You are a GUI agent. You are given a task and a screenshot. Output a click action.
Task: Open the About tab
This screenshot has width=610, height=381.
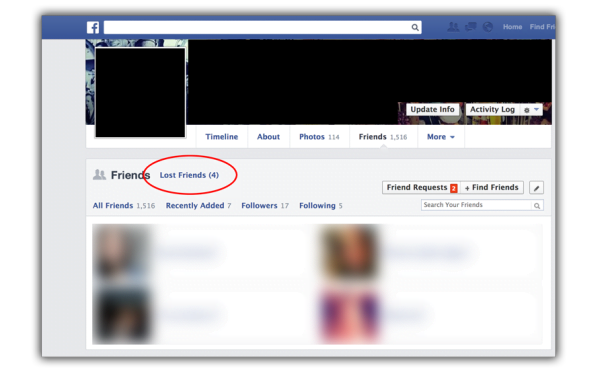268,137
